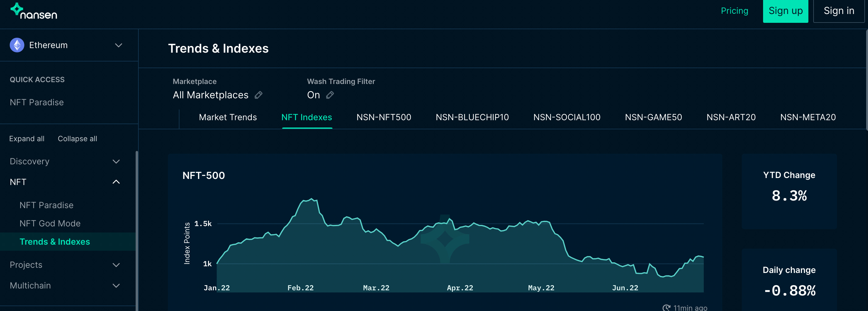Click the Sign up button
This screenshot has height=311, width=868.
(786, 11)
